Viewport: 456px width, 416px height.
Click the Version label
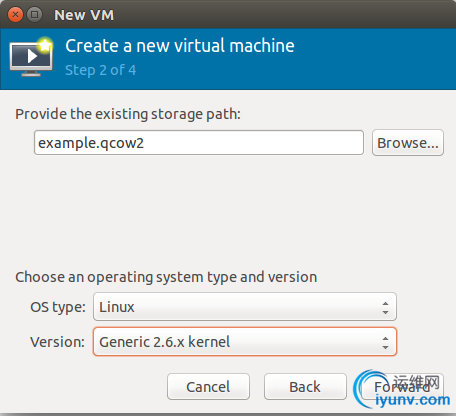point(58,342)
